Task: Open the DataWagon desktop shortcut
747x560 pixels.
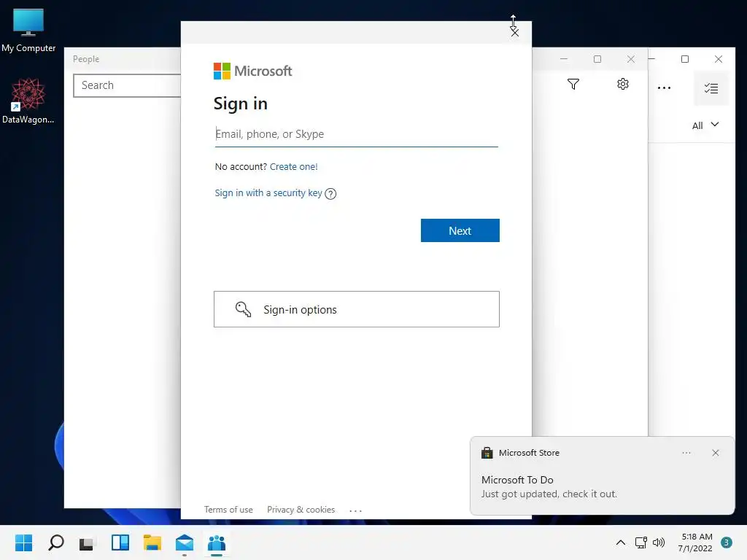Action: 28,101
